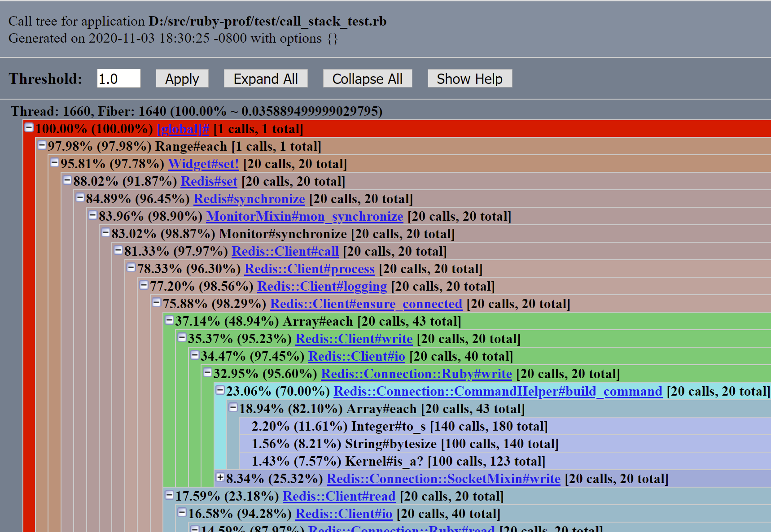Open the Widget#set! method link
The height and width of the screenshot is (532, 771).
pyautogui.click(x=203, y=164)
